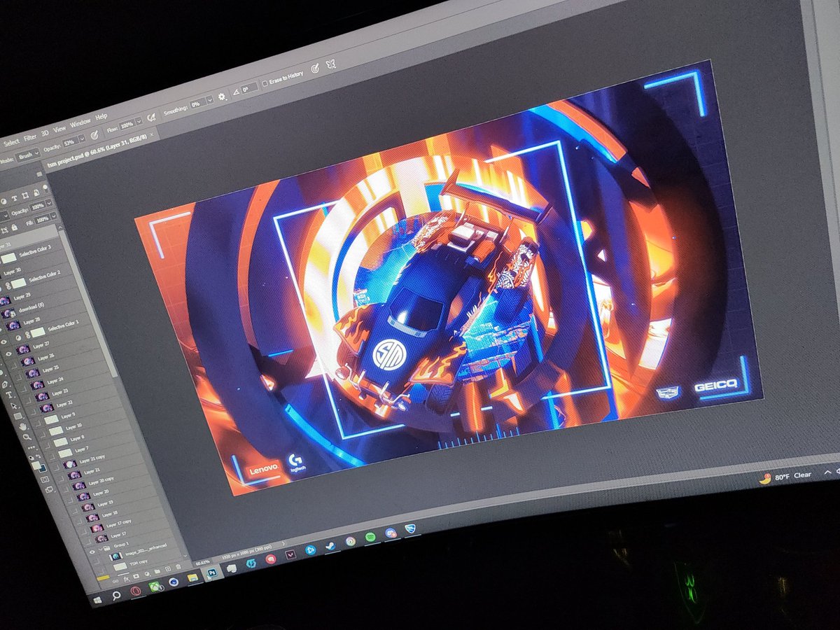Viewport: 840px width, 630px height.
Task: Click the Opacity 53% value field
Action: point(71,142)
